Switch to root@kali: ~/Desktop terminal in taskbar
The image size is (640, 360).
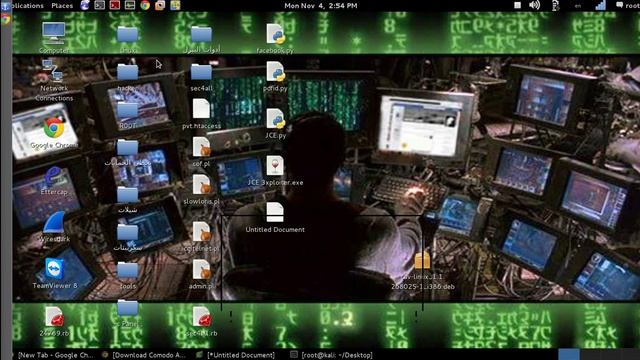click(x=332, y=355)
